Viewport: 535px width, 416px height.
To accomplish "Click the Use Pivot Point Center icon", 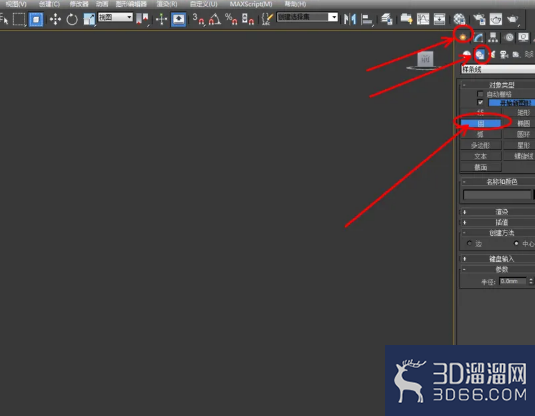I will [x=142, y=18].
